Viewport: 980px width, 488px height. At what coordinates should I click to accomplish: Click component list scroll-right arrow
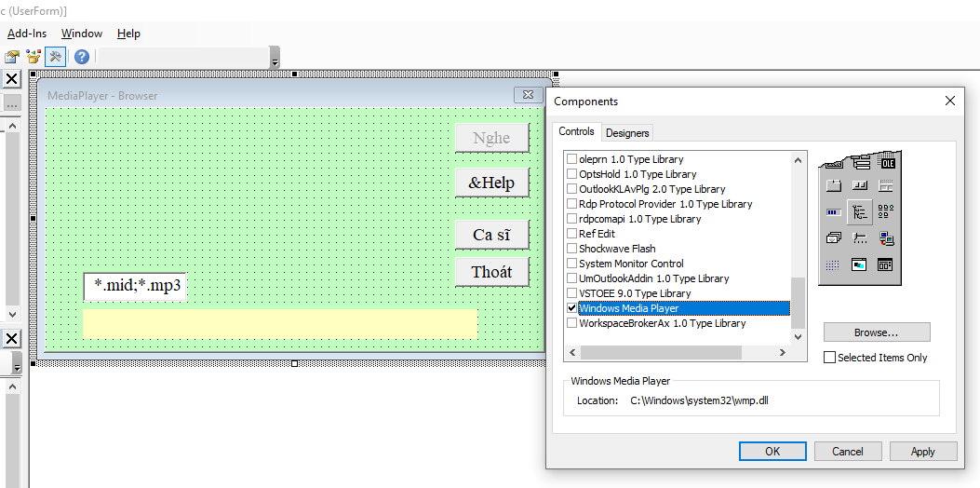[x=783, y=353]
